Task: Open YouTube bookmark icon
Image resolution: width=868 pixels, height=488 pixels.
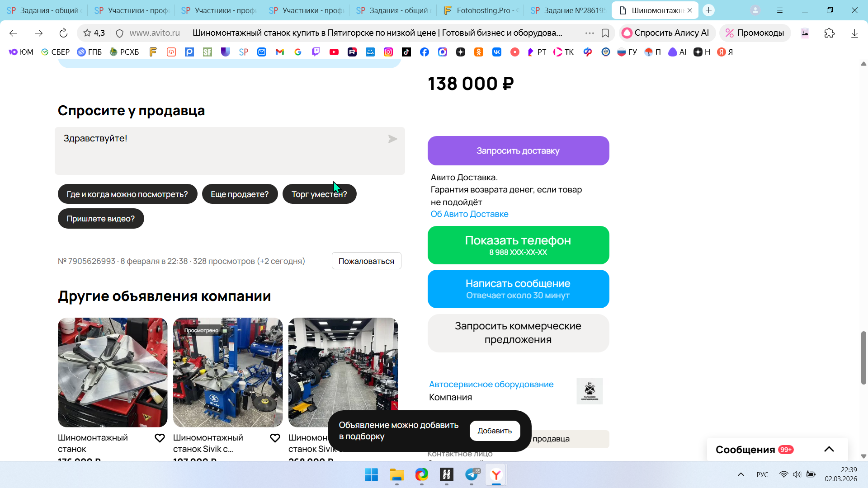Action: pos(334,52)
